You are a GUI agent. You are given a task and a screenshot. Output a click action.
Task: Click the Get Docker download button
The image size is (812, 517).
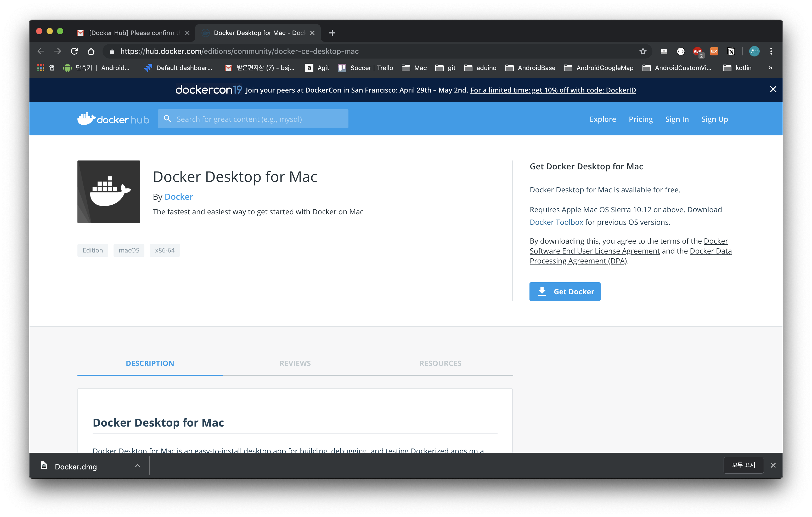(565, 291)
